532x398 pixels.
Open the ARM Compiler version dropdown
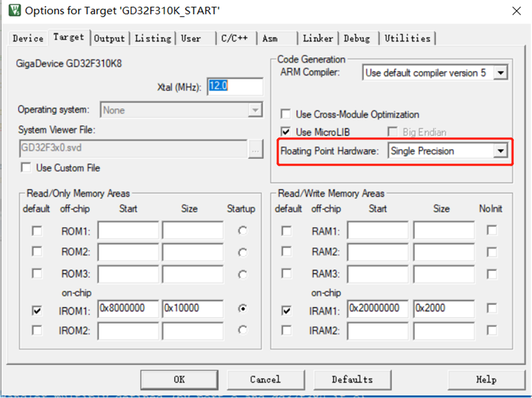(501, 73)
